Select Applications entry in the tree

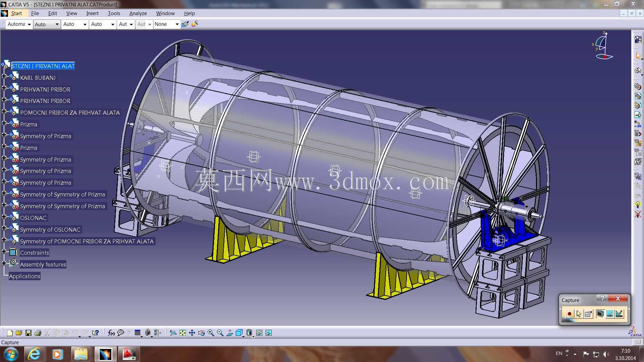pos(24,276)
